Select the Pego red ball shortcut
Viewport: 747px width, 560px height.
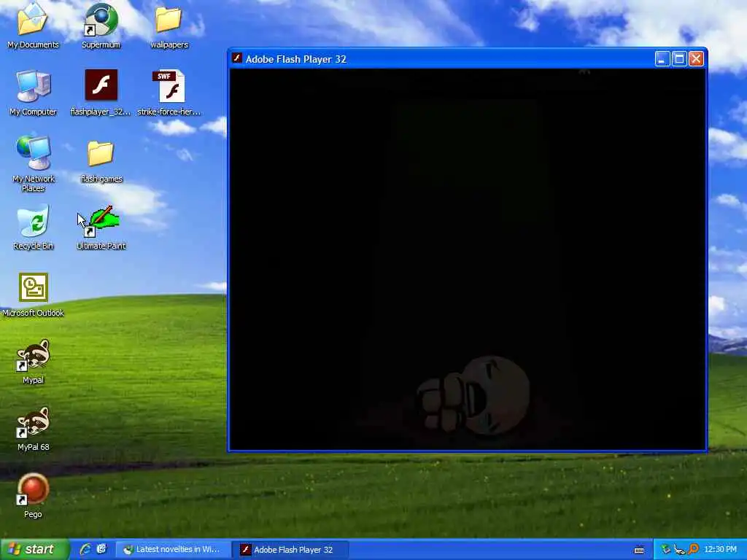click(33, 496)
